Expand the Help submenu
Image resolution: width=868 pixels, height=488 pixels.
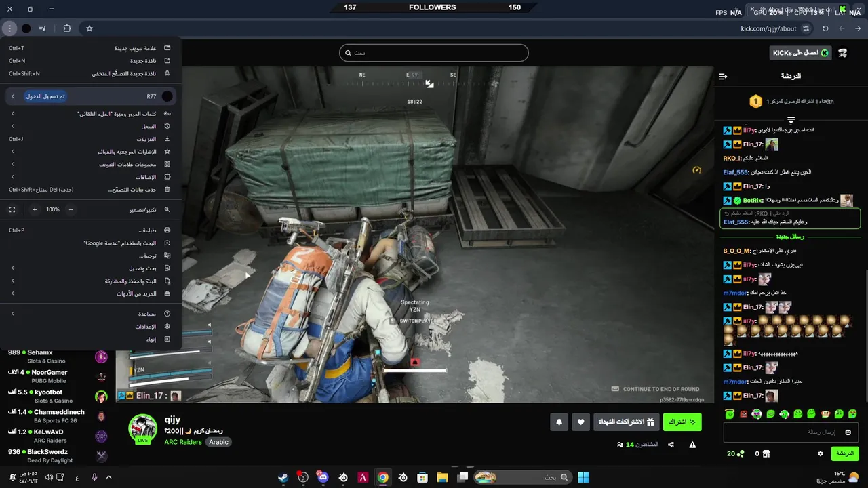click(x=91, y=314)
